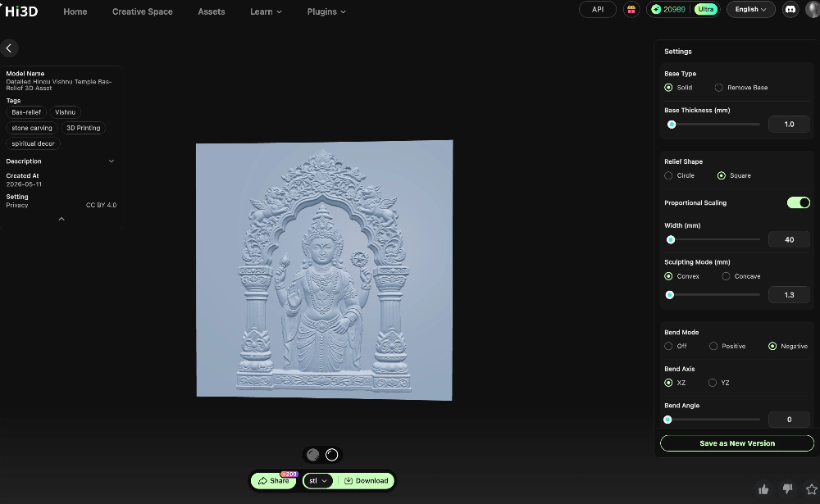Switch to outline ring view mode
Screen dimensions: 820x504
[x=331, y=455]
